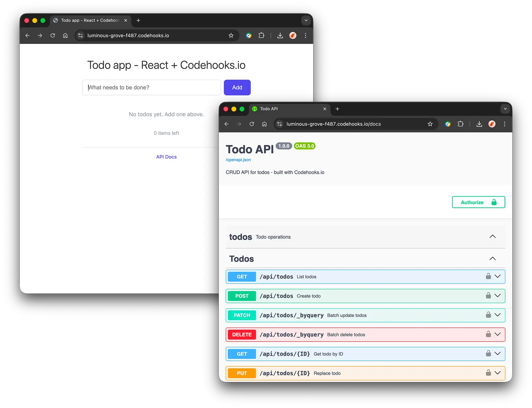Click the back arrow in the Todo API window

tap(226, 124)
